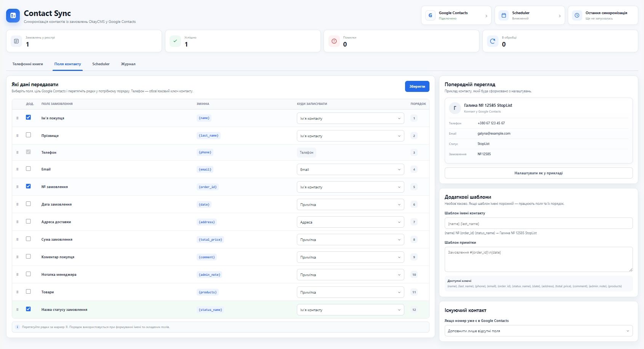Screen dimensions: 644x349
Task: Open the Остання синхронізація card
Action: (x=603, y=16)
